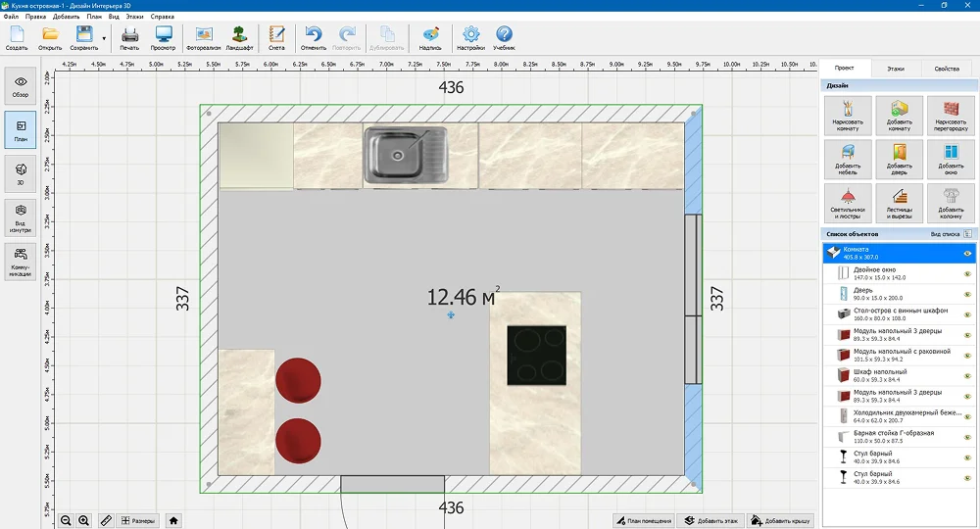Click the home reset view icon

pos(173,520)
